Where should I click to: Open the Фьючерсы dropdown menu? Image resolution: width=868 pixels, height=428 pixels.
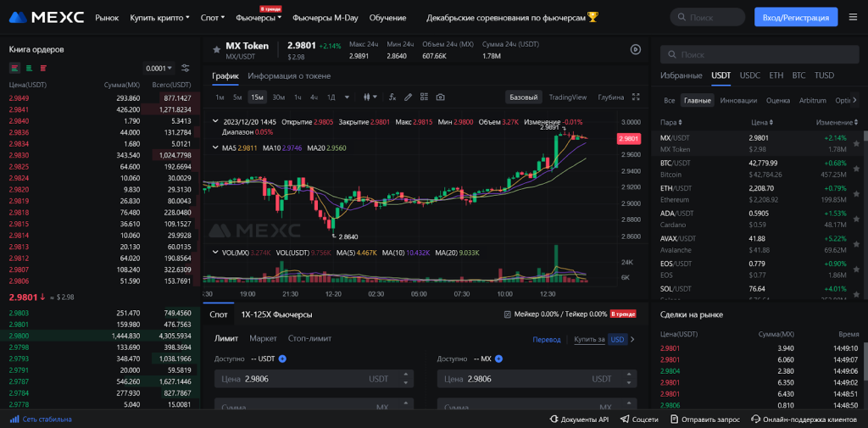259,18
